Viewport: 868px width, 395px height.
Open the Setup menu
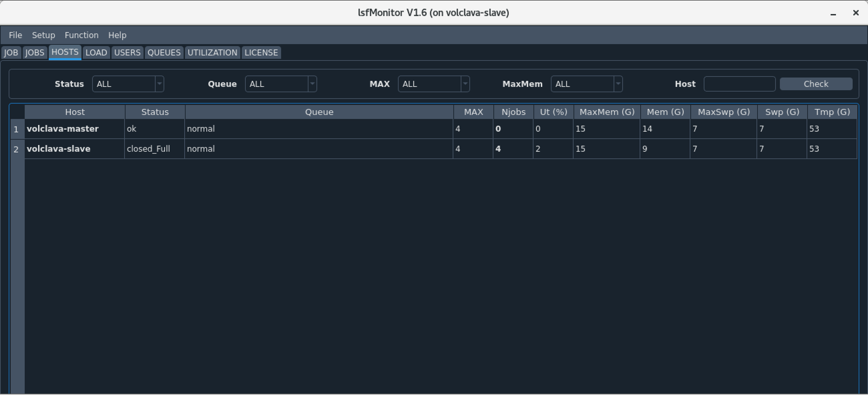click(43, 35)
